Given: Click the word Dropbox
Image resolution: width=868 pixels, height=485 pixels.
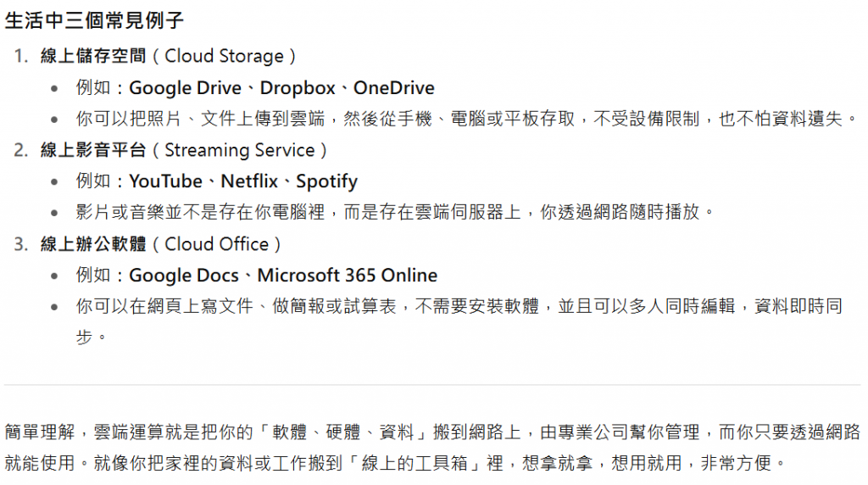Looking at the screenshot, I should 298,88.
